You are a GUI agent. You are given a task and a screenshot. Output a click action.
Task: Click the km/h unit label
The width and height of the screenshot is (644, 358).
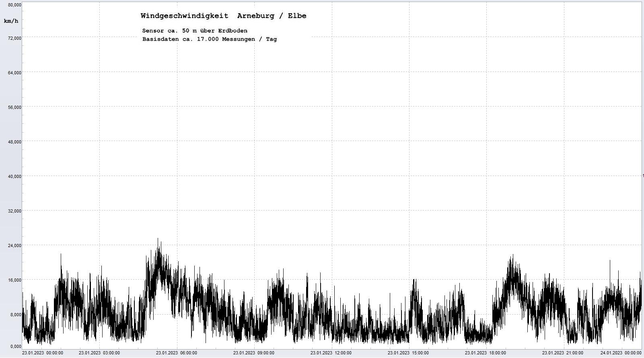(11, 21)
